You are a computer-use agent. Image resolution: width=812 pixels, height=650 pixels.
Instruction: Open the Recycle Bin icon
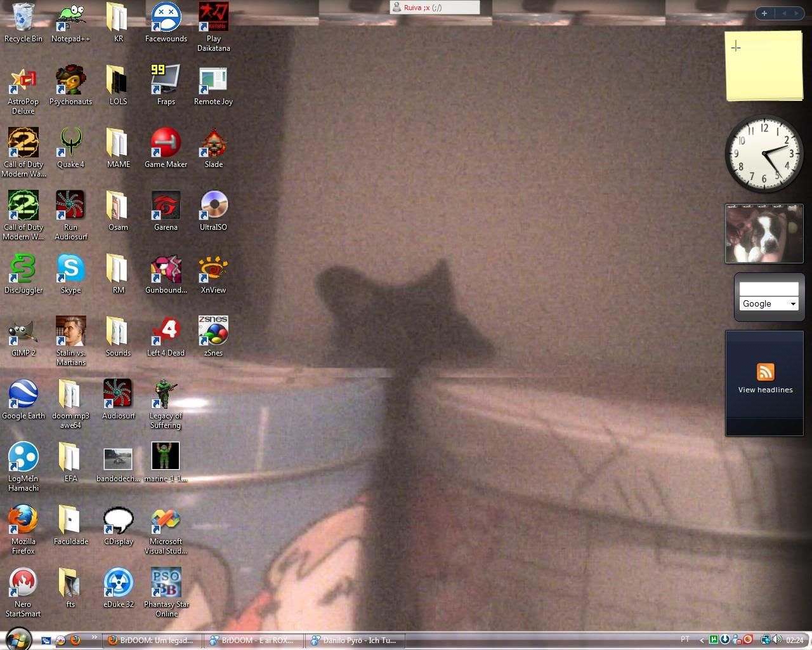[x=23, y=22]
